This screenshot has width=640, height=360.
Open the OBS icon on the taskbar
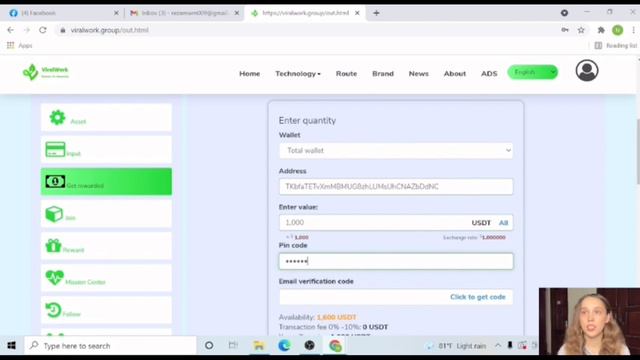pyautogui.click(x=309, y=346)
